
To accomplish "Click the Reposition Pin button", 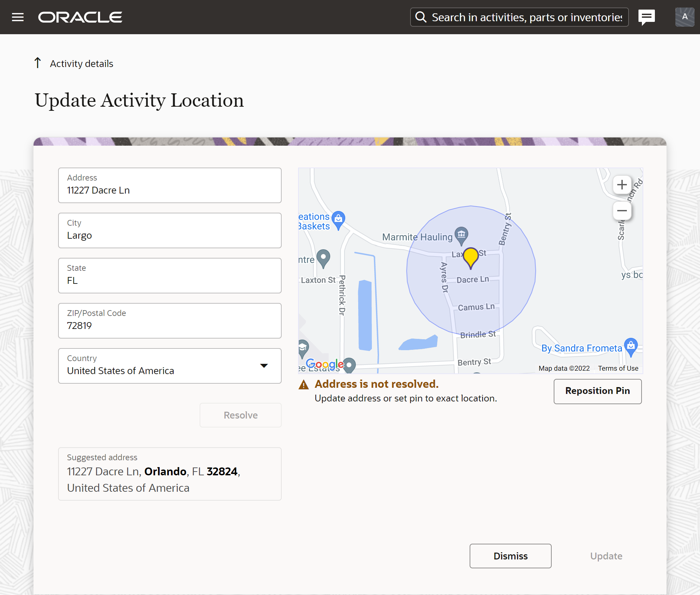I will point(597,391).
